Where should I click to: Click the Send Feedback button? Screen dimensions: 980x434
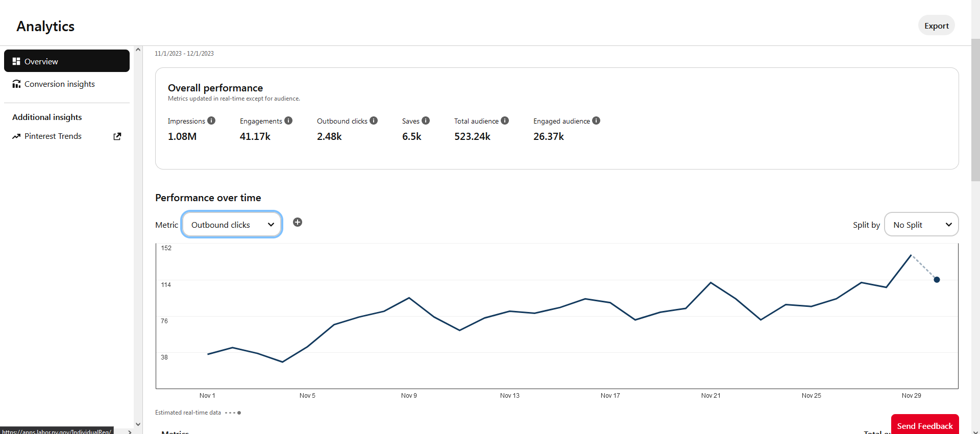(925, 425)
